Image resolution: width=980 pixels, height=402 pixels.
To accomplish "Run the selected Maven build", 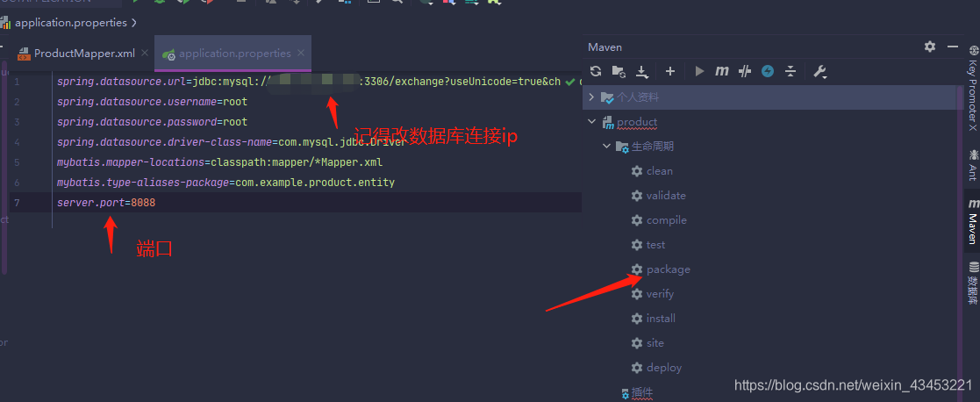I will [699, 71].
